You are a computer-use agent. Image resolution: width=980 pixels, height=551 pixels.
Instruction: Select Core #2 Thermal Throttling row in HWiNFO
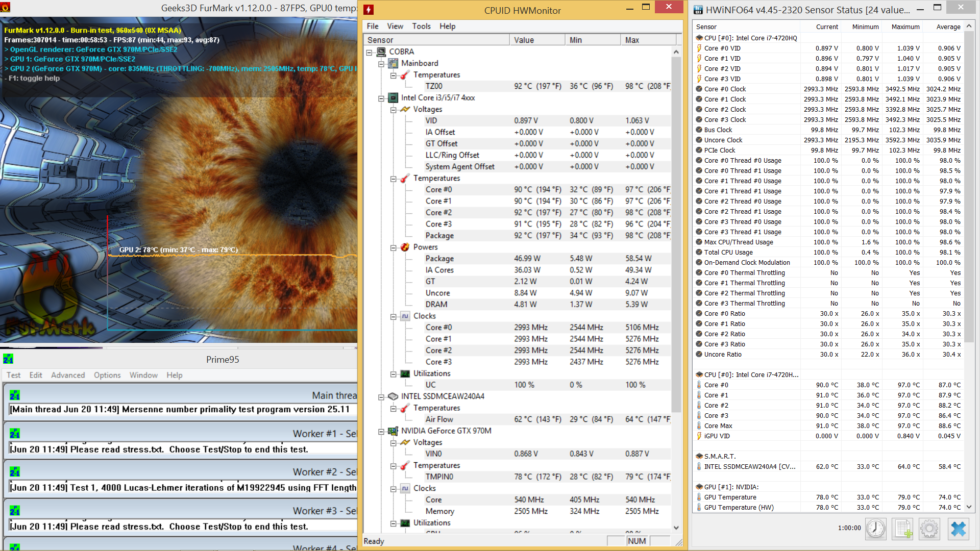828,293
